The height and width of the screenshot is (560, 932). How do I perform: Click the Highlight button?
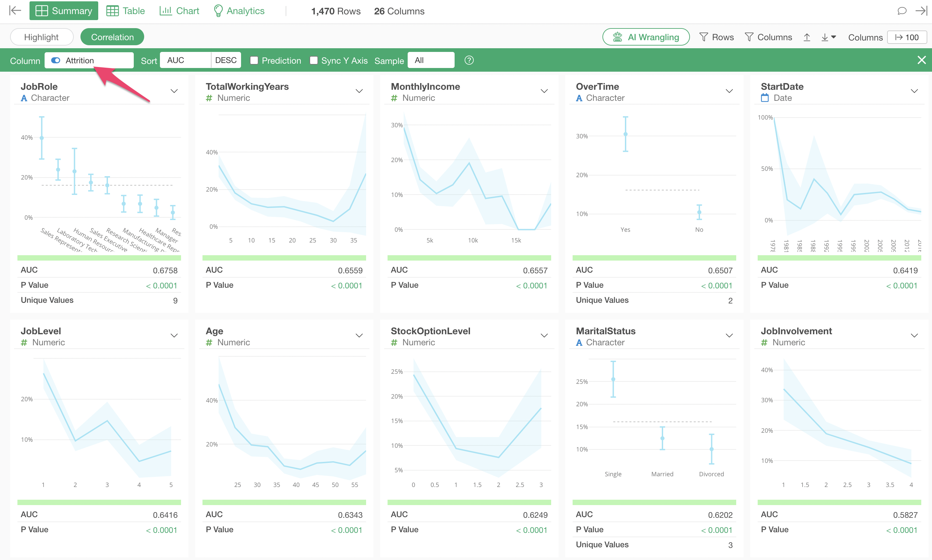point(42,37)
